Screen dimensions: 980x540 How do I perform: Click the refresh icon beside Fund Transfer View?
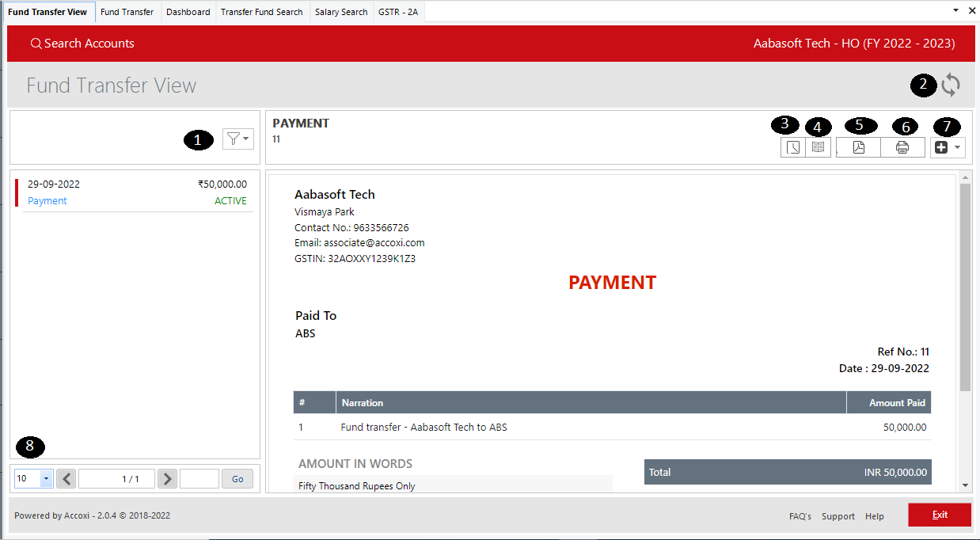tap(950, 85)
